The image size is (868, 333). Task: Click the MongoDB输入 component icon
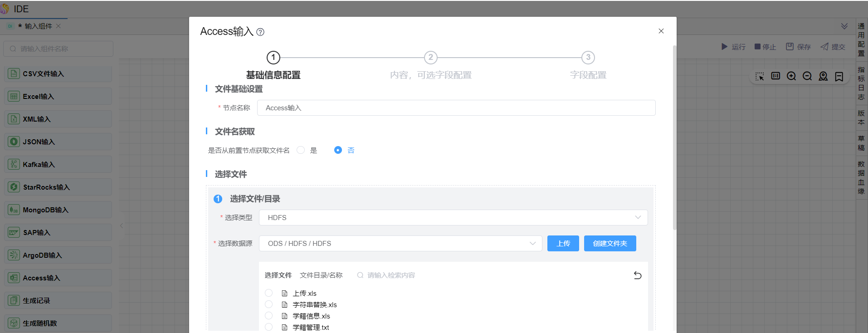(x=14, y=210)
